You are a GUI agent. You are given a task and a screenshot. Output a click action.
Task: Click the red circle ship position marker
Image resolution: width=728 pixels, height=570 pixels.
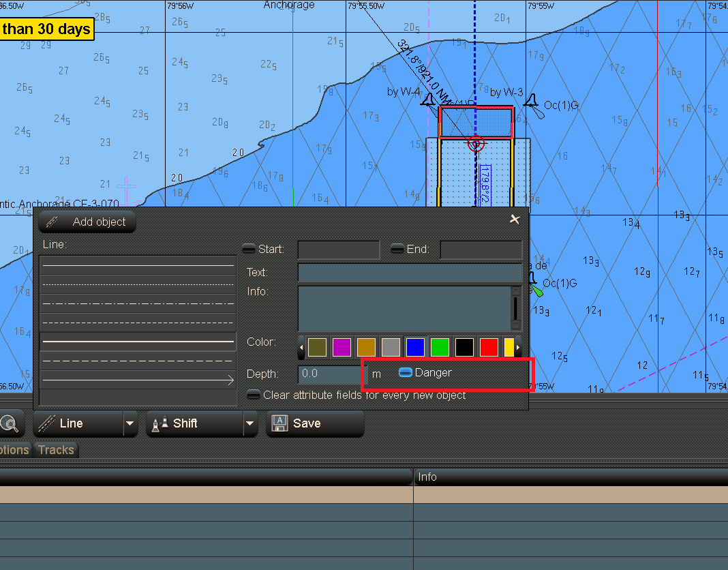click(476, 144)
